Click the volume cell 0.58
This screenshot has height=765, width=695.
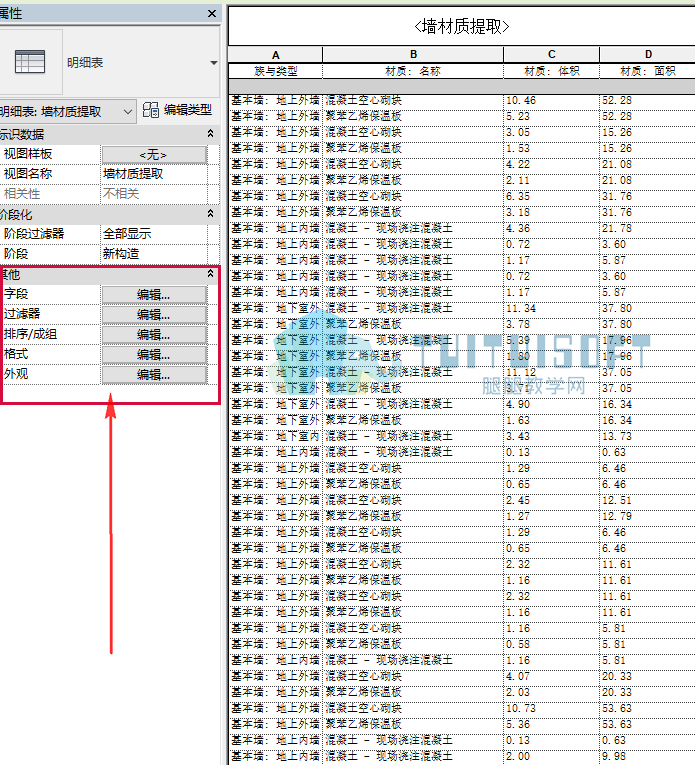tap(552, 644)
